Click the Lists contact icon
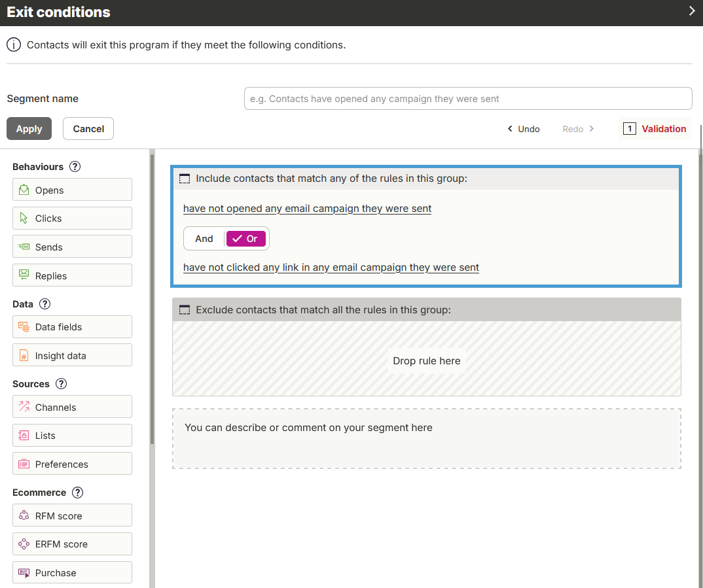The image size is (703, 588). (24, 436)
